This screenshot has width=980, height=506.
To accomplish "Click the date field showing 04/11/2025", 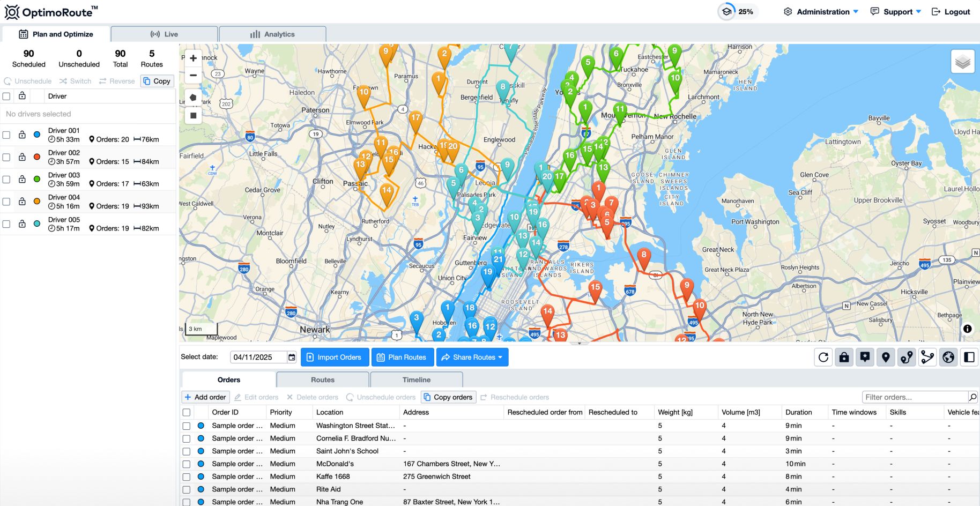I will click(258, 357).
